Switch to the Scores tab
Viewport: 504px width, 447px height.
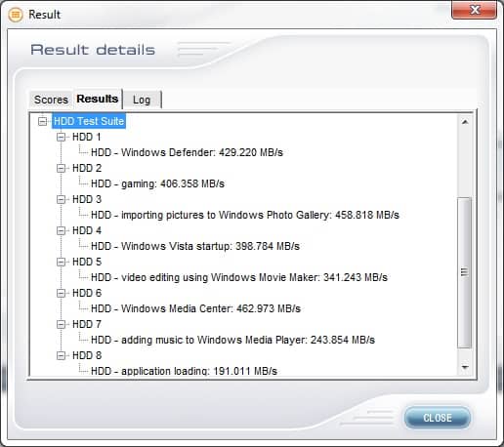[51, 100]
